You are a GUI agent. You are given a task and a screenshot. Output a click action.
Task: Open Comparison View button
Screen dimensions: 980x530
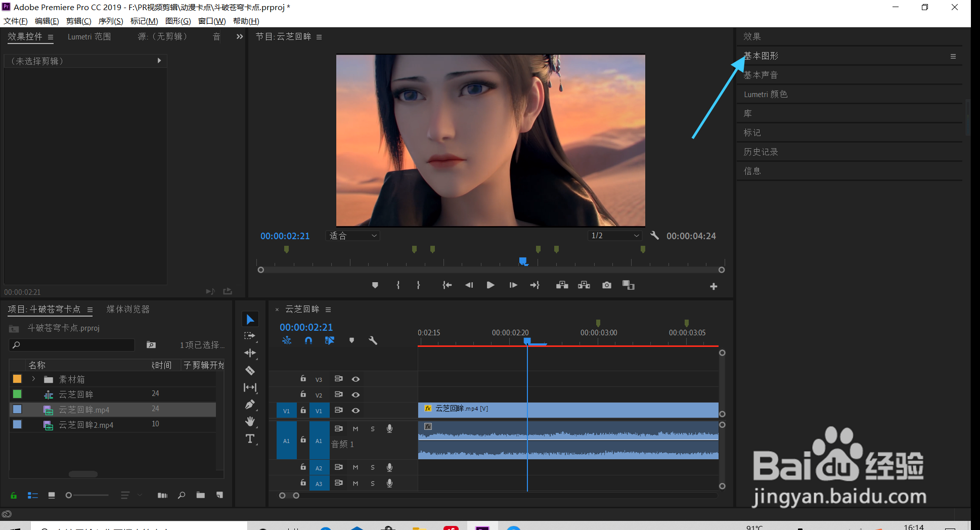pos(629,285)
